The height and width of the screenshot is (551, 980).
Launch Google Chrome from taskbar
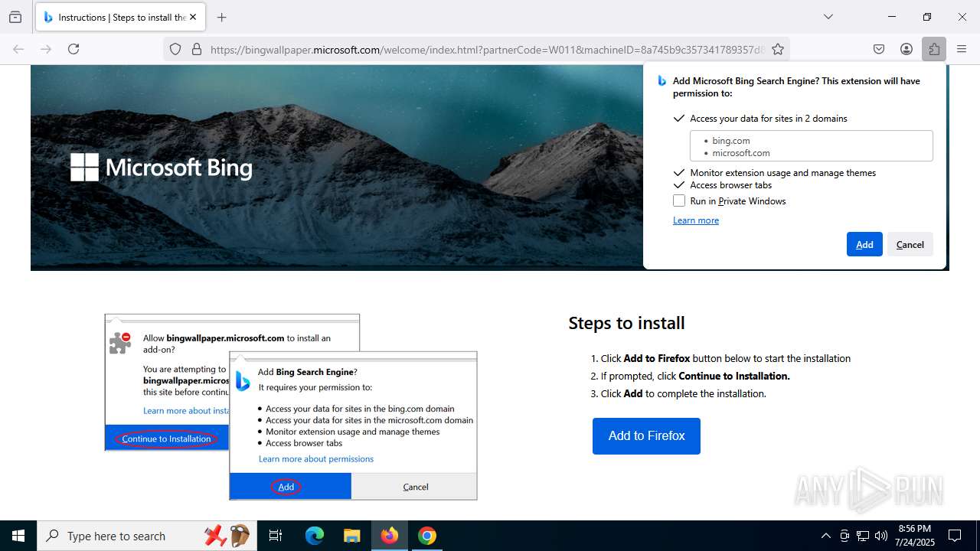click(427, 536)
